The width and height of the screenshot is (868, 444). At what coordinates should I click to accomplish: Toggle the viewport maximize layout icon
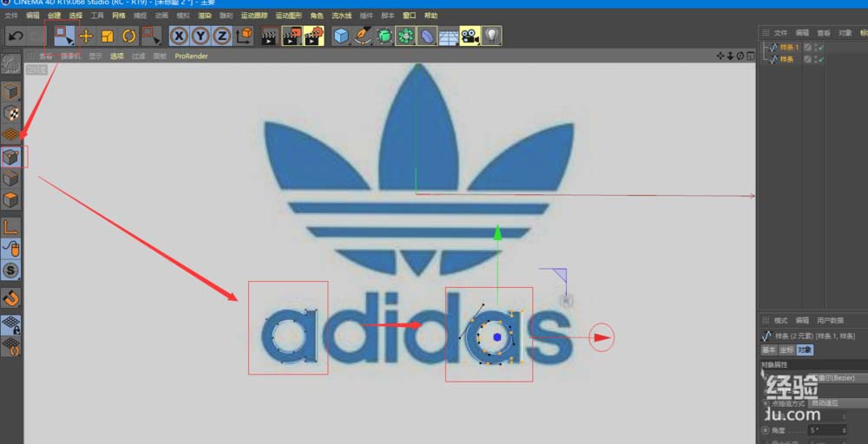[750, 55]
